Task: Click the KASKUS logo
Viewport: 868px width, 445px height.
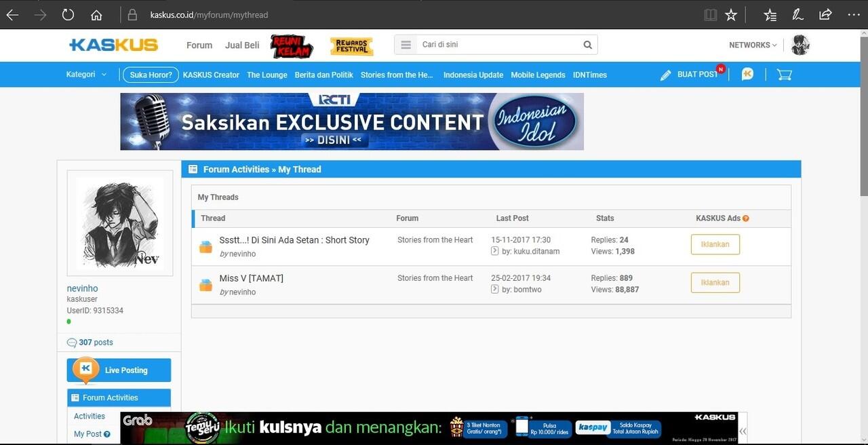Action: pos(113,45)
